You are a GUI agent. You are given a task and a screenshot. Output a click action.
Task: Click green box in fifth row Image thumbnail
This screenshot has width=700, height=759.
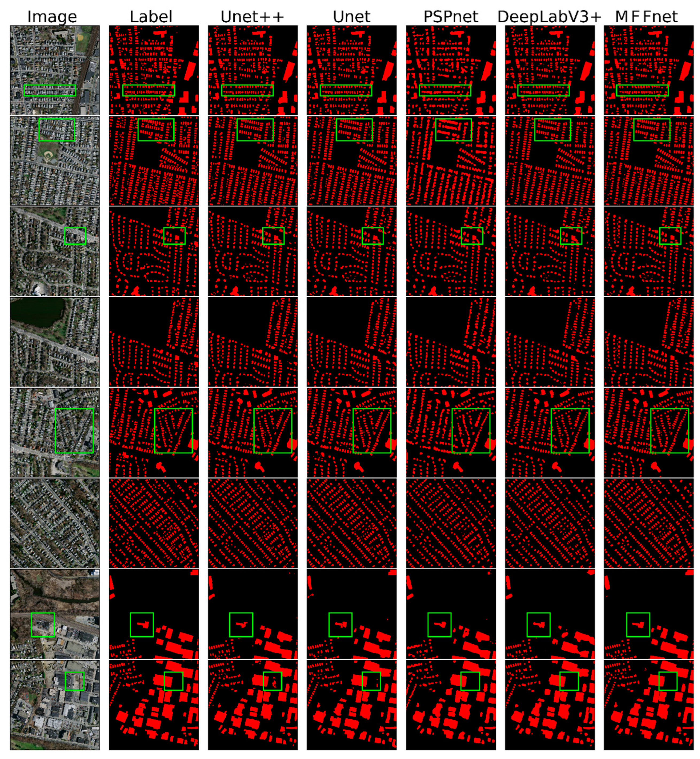tap(74, 431)
